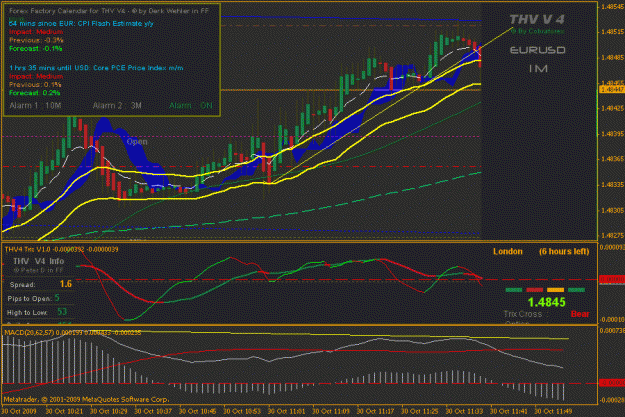Click the Pips to Open value 5

tap(57, 298)
